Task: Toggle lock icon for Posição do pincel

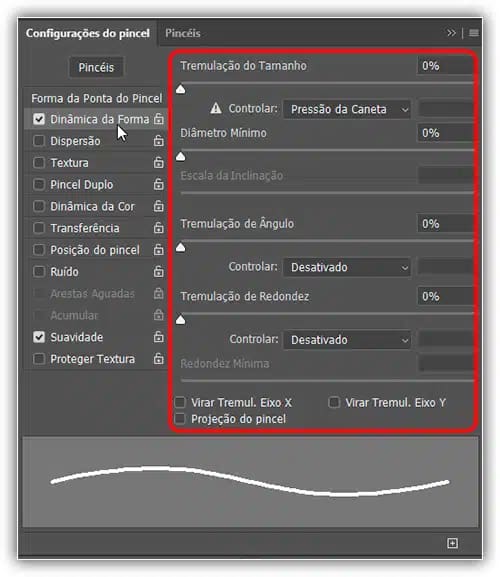Action: coord(159,250)
